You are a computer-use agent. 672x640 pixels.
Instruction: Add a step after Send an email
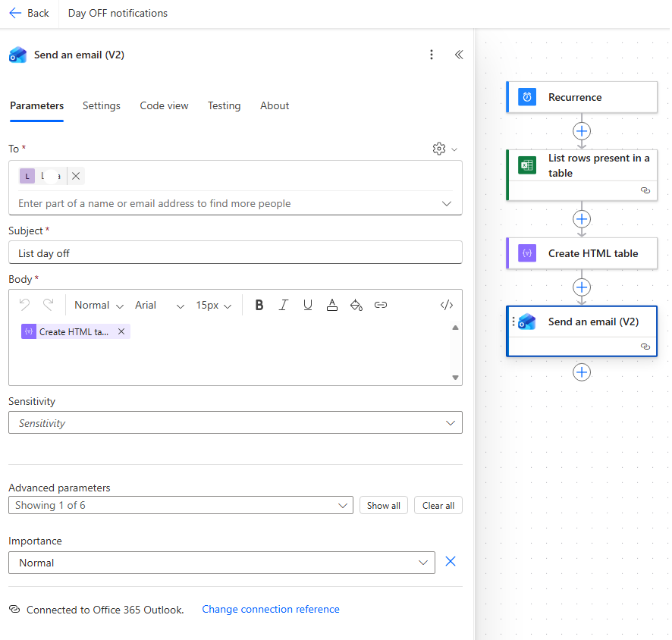point(582,372)
